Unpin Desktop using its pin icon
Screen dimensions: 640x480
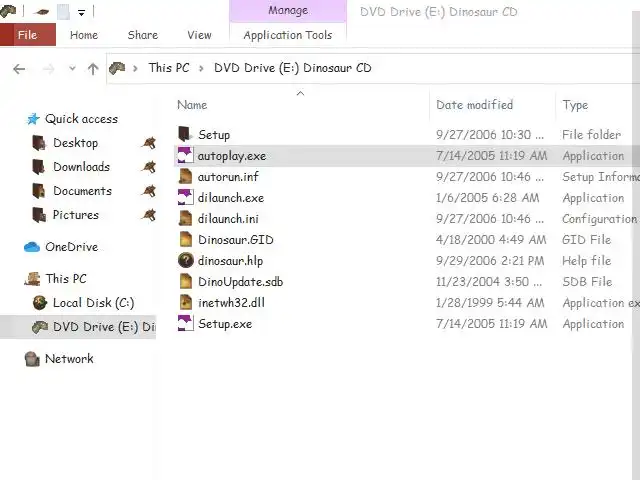point(149,143)
